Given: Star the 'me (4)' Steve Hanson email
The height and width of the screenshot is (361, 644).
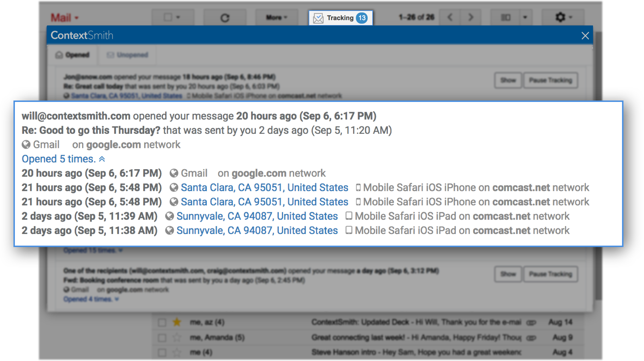Looking at the screenshot, I should point(177,353).
